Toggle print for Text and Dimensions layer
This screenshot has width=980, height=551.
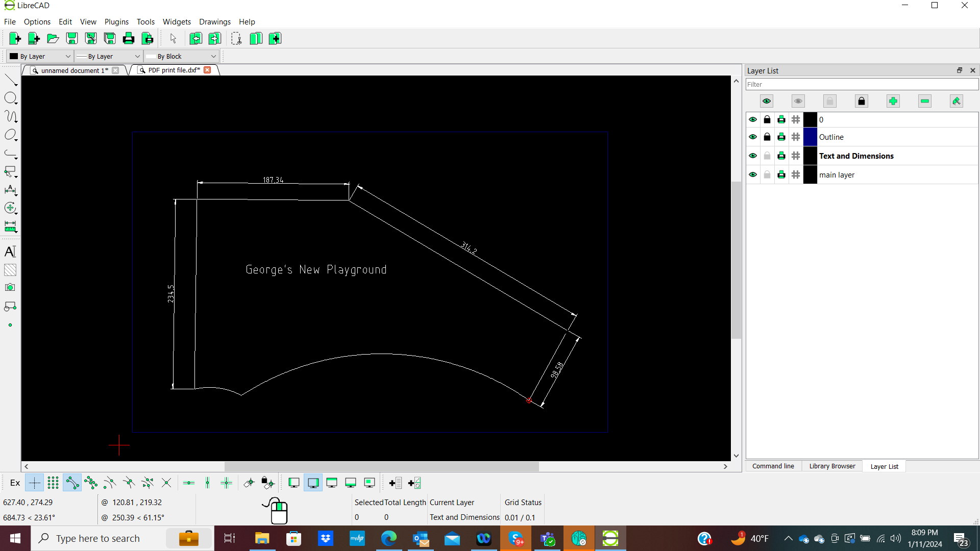[x=781, y=156]
